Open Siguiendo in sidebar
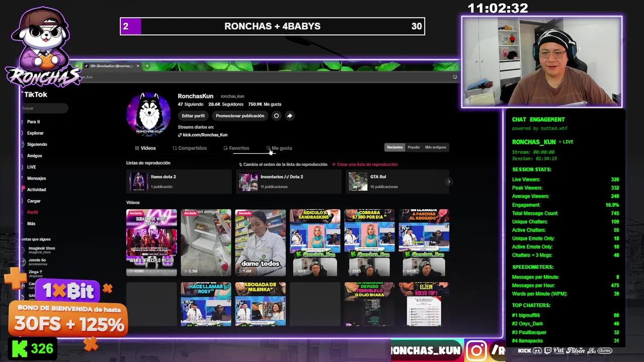 pos(37,144)
